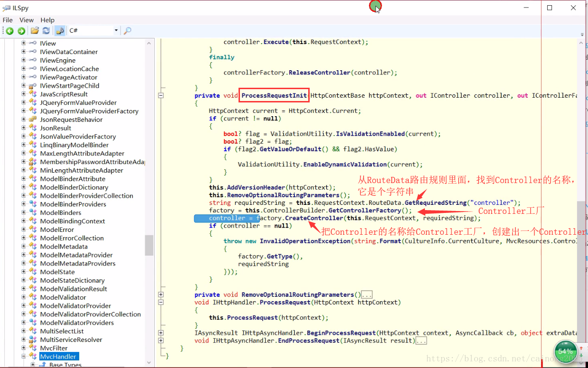Collapse the MvcHandler tree node
Image resolution: width=588 pixels, height=368 pixels.
tap(24, 357)
